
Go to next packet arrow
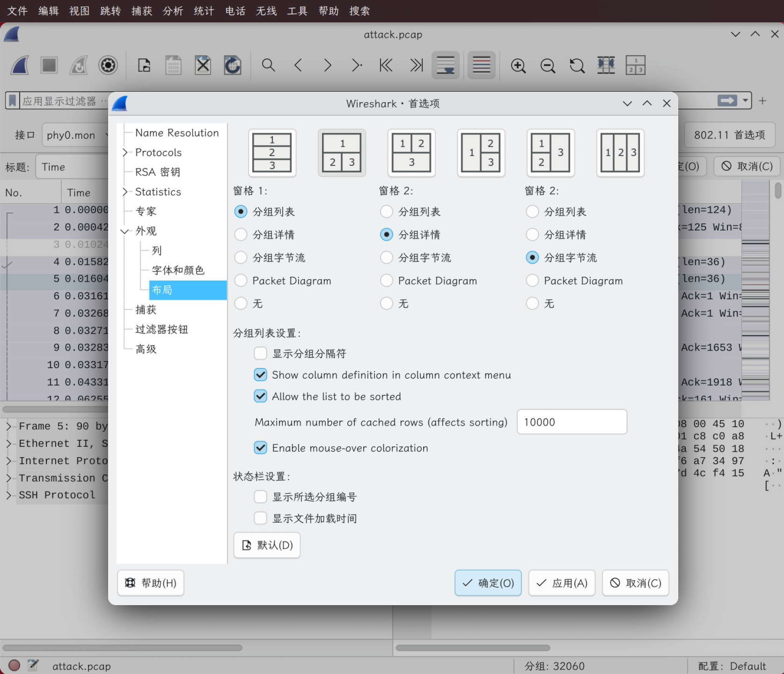328,65
